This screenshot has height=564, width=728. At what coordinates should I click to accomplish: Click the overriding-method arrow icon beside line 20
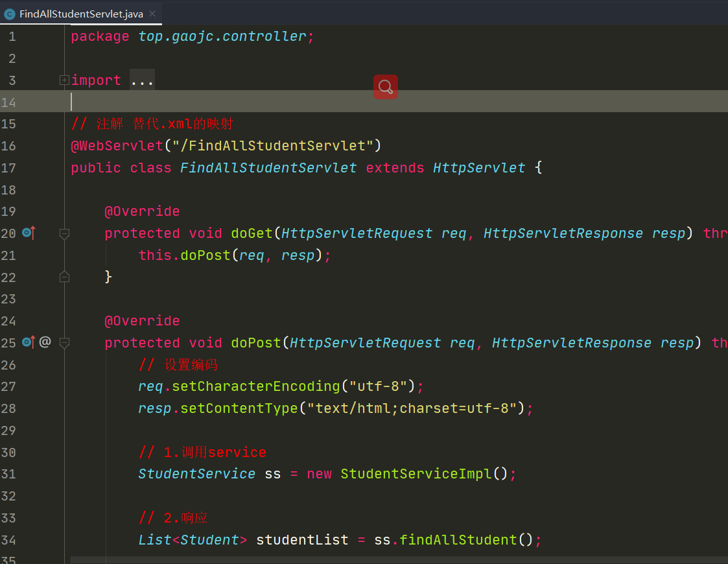pos(27,233)
